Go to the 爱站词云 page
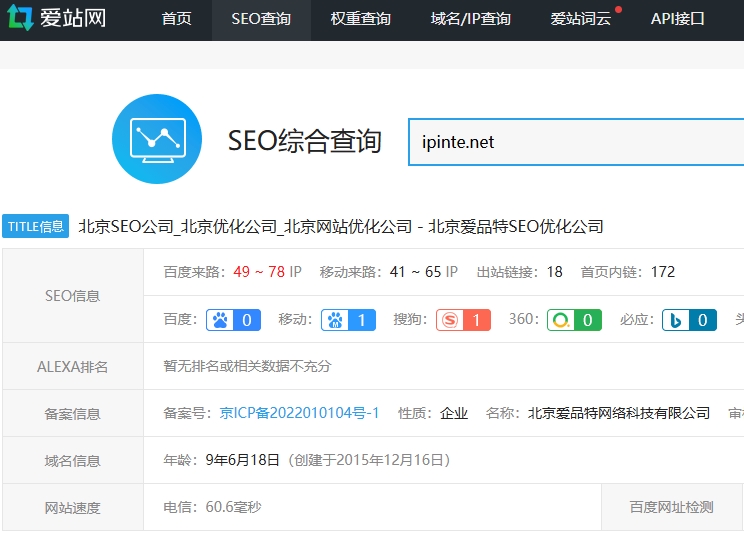The width and height of the screenshot is (744, 533). point(580,19)
